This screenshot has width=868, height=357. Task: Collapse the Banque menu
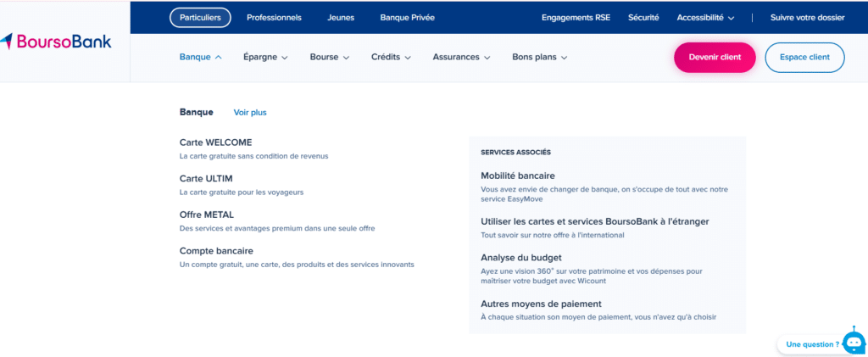[x=200, y=58]
